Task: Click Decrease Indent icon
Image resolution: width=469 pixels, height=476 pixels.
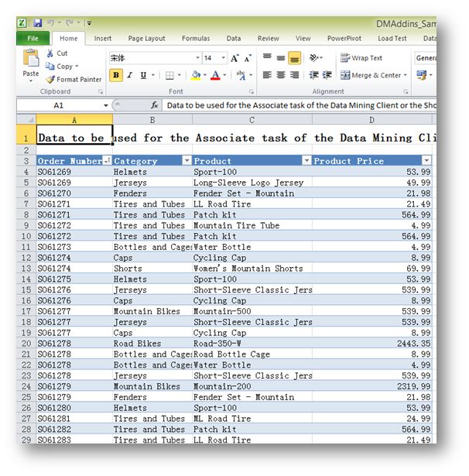Action: 313,75
